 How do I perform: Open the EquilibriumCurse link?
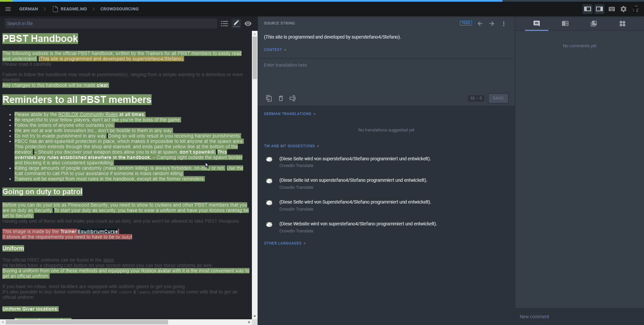[98, 231]
